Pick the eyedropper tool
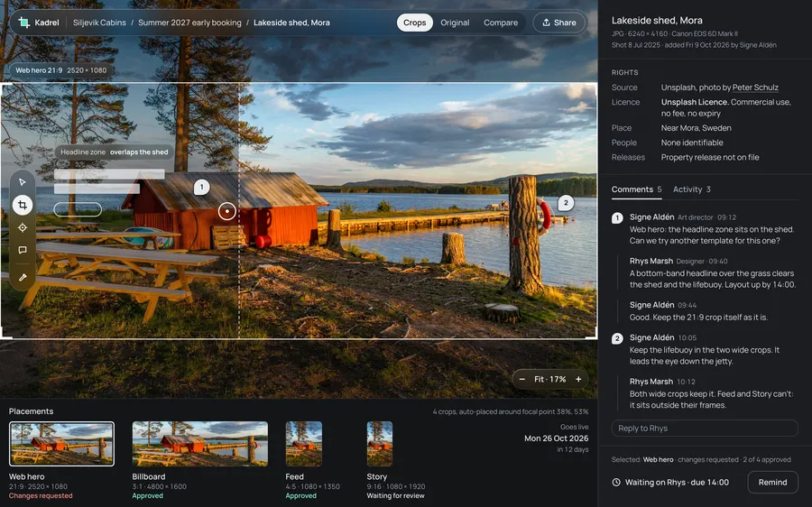This screenshot has height=507, width=812. (23, 278)
